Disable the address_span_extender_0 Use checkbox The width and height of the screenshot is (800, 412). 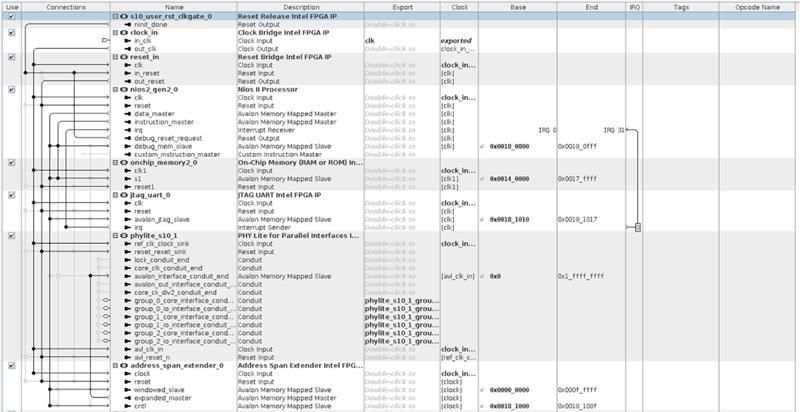point(12,366)
